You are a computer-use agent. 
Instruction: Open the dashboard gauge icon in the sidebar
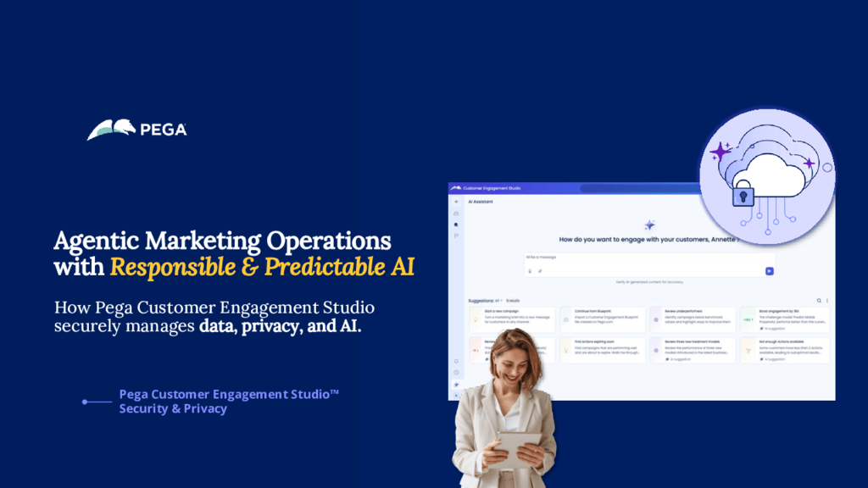tap(456, 213)
